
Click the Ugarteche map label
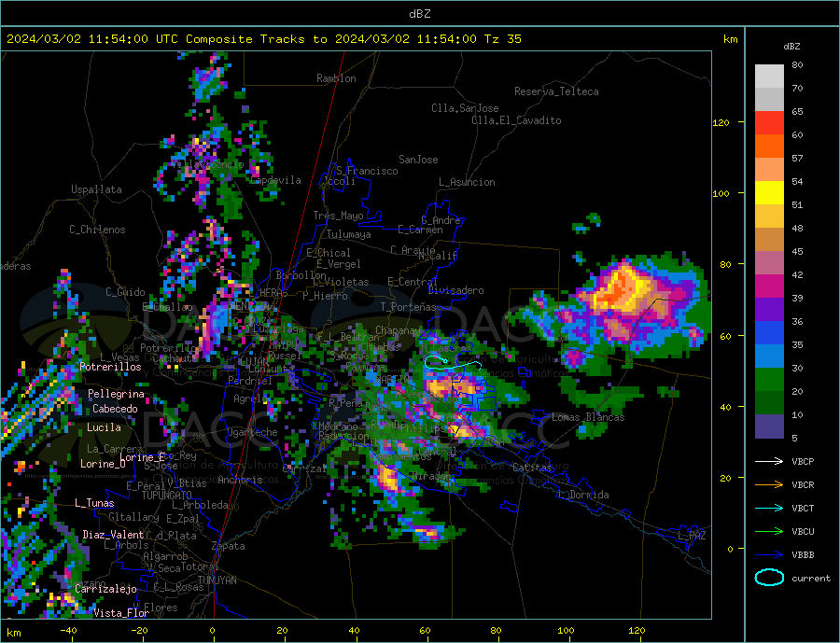click(x=252, y=432)
